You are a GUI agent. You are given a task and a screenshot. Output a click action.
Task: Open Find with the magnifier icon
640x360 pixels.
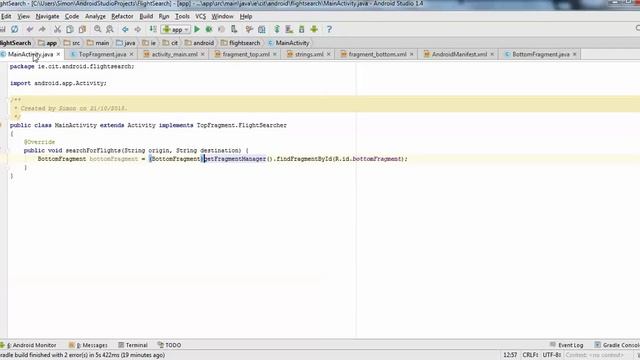pos(98,29)
